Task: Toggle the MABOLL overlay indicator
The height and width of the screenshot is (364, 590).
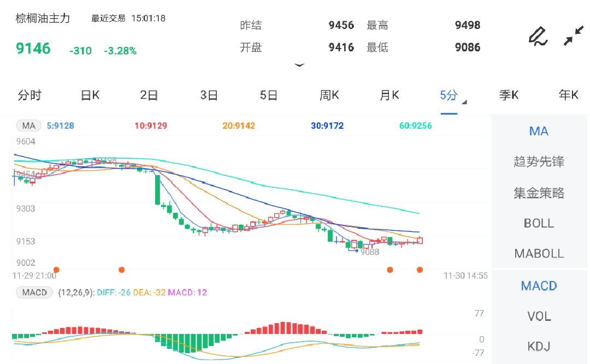Action: [x=539, y=254]
